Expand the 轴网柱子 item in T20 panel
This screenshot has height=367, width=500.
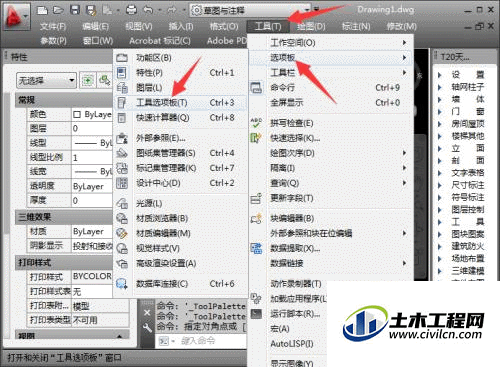[x=462, y=87]
